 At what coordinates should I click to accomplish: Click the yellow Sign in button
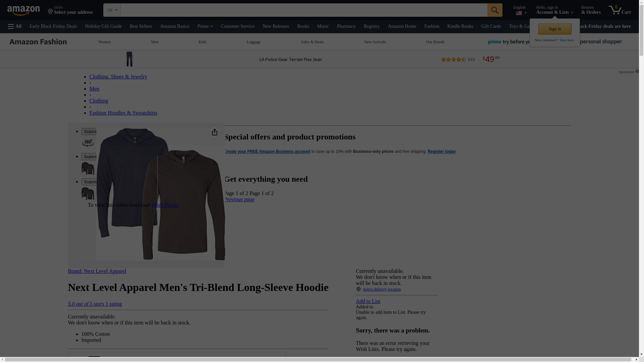tap(554, 29)
